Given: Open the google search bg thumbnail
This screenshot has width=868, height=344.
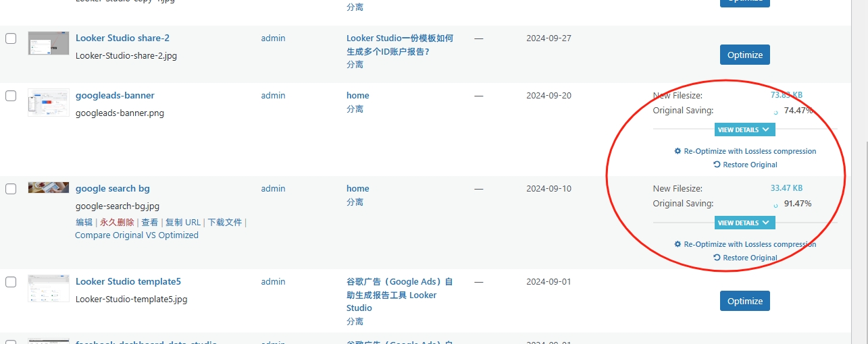Looking at the screenshot, I should point(49,187).
